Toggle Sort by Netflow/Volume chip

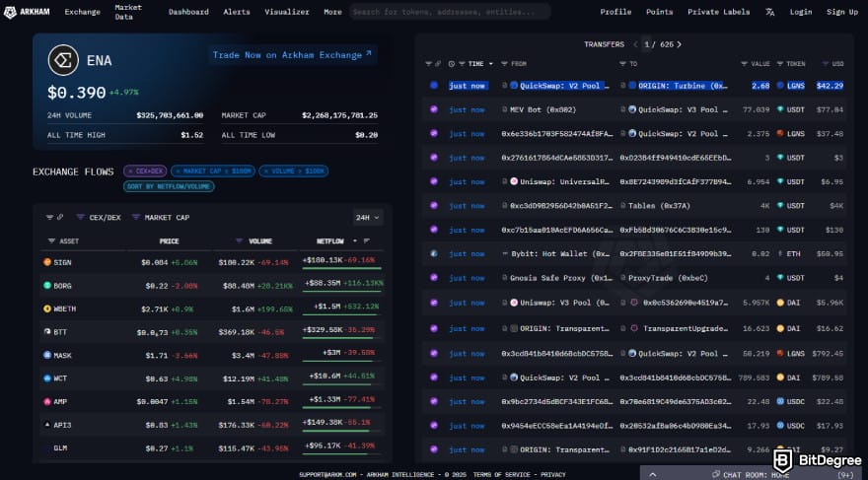pyautogui.click(x=169, y=186)
